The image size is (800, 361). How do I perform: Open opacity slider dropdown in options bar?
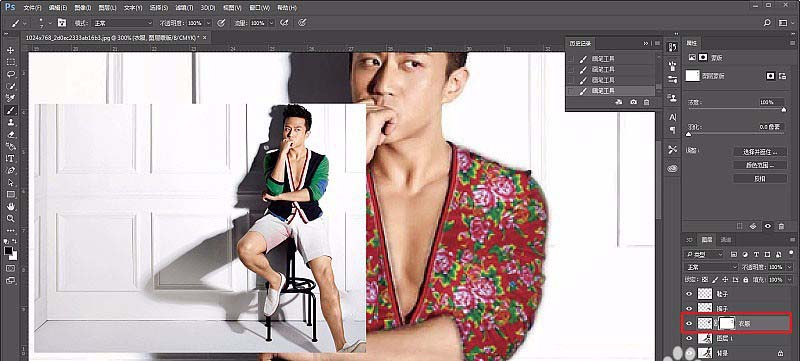[208, 23]
